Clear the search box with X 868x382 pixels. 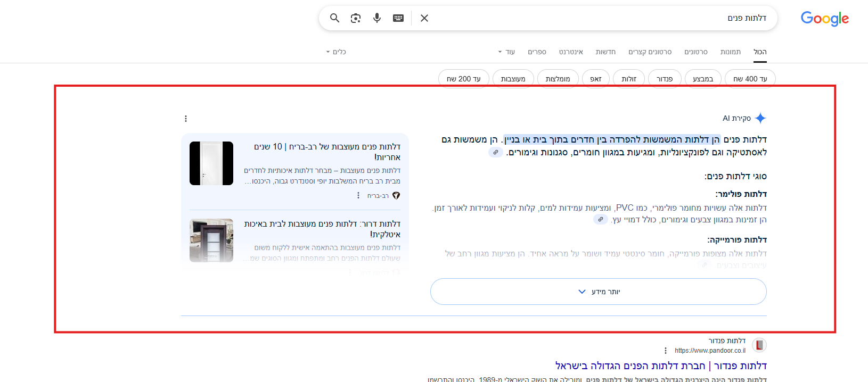tap(424, 18)
